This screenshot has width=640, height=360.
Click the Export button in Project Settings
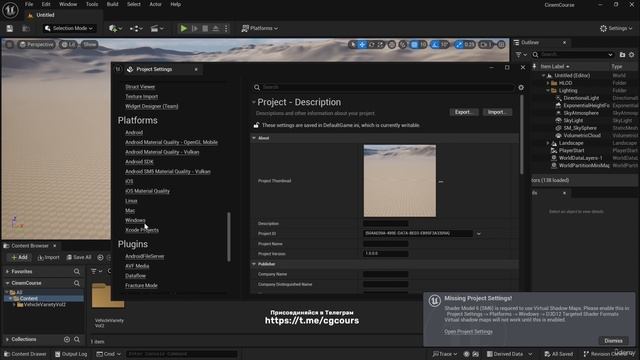(x=464, y=112)
